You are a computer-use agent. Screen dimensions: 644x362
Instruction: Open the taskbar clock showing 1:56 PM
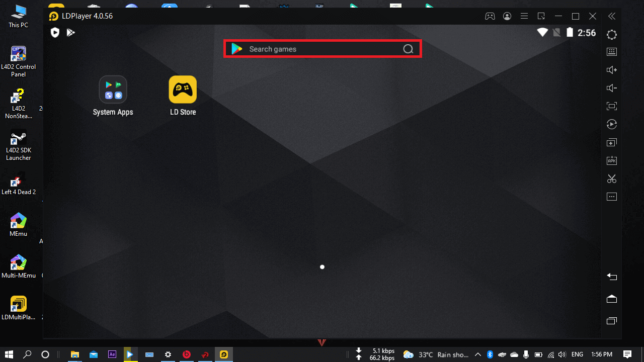click(x=601, y=354)
